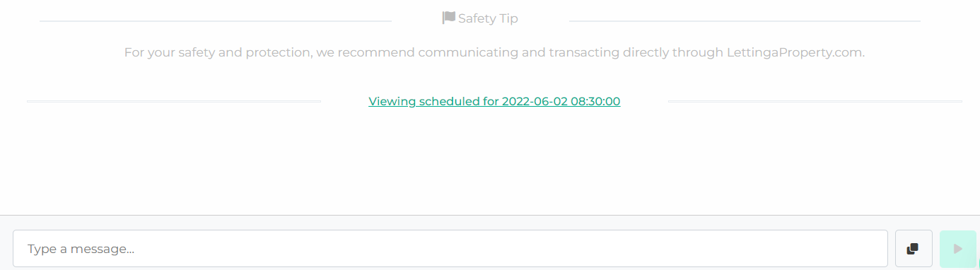Click the divider line right of Safety Tip
The width and height of the screenshot is (980, 270).
(745, 21)
